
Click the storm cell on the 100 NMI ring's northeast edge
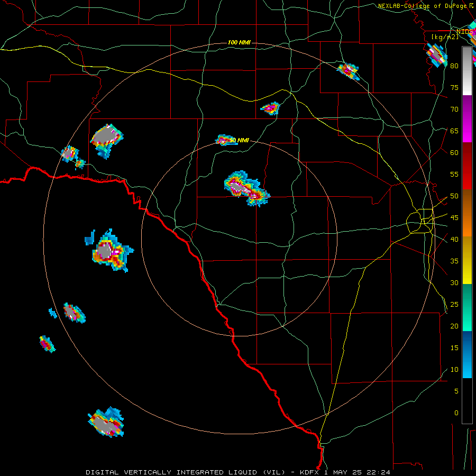pos(349,71)
